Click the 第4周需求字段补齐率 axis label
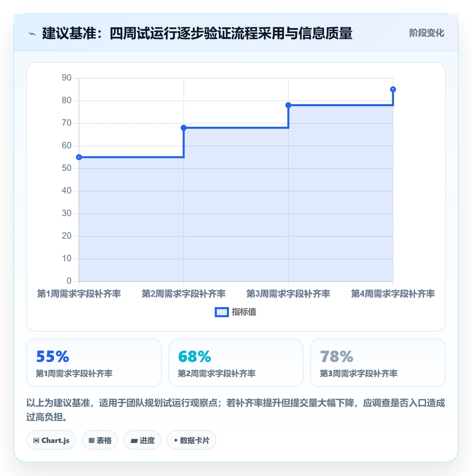 pos(393,294)
